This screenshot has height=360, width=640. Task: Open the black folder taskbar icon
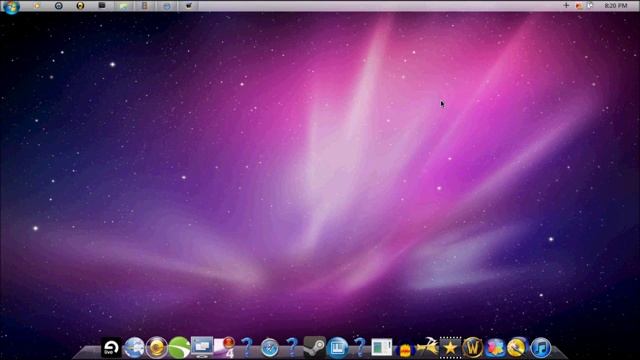pyautogui.click(x=102, y=6)
